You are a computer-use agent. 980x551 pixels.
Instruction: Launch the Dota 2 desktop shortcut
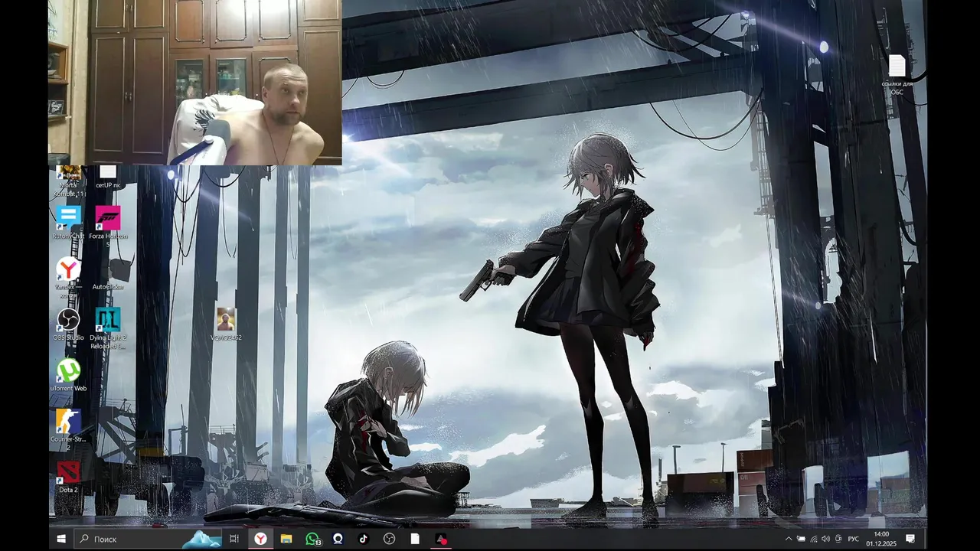click(68, 477)
